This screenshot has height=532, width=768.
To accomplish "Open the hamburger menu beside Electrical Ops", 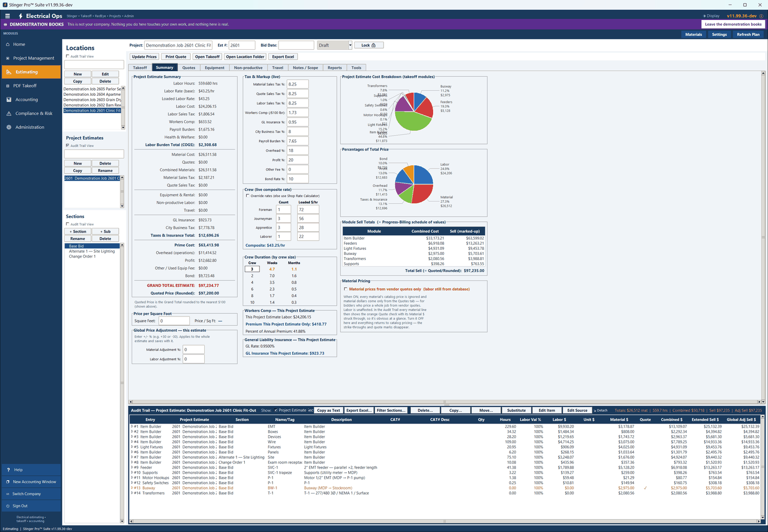I will (7, 16).
